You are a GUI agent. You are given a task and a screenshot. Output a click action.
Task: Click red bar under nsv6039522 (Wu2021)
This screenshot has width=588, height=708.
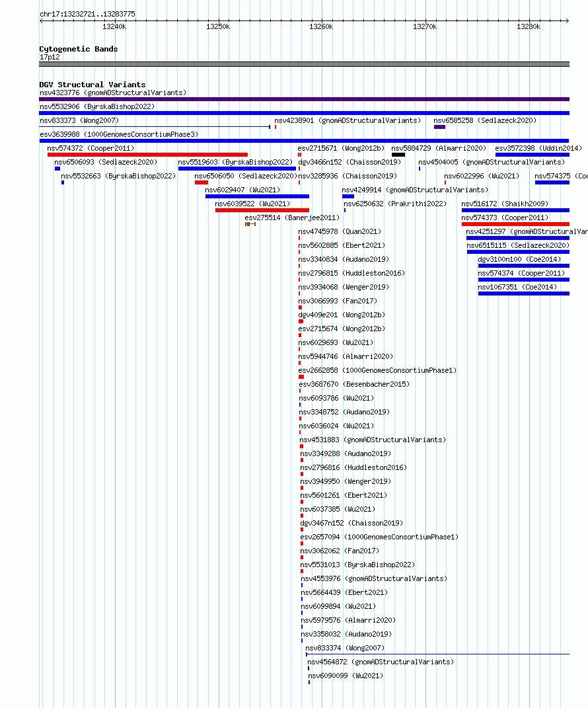click(262, 210)
